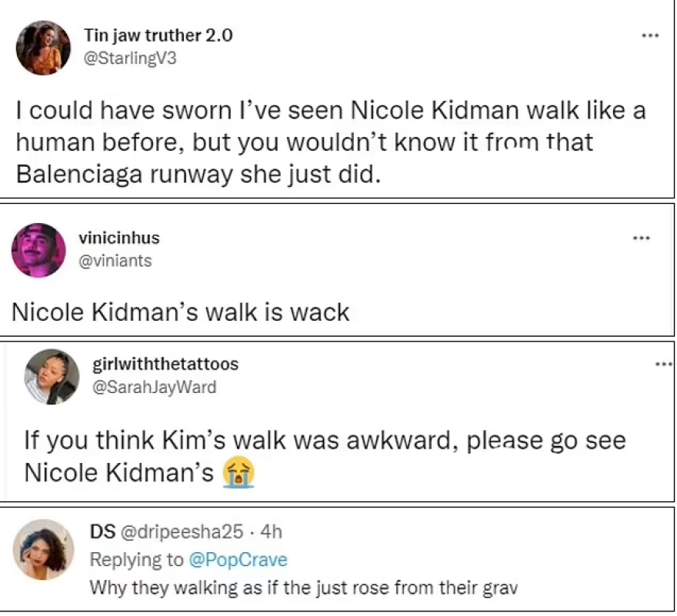Open girlwiththetattoos's profile photo
Image resolution: width=677 pixels, height=616 pixels.
[x=52, y=377]
